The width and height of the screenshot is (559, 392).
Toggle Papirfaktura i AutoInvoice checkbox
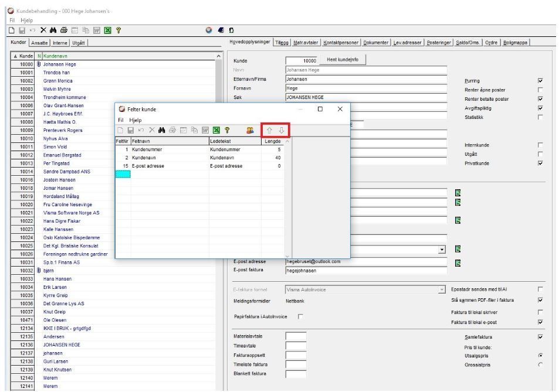(300, 316)
